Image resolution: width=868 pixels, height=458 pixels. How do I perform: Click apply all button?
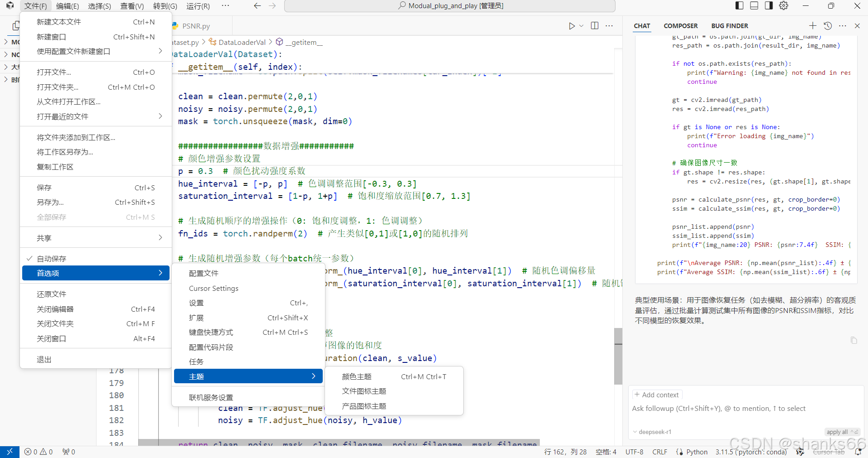pos(842,432)
